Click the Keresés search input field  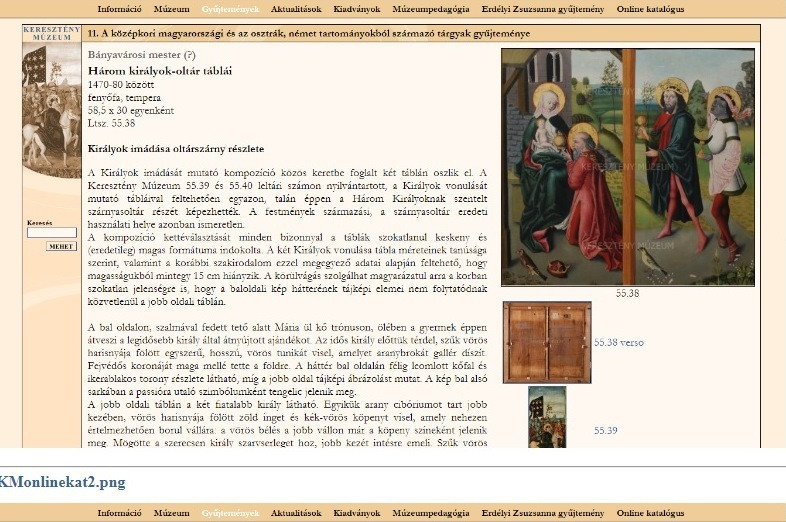point(51,233)
